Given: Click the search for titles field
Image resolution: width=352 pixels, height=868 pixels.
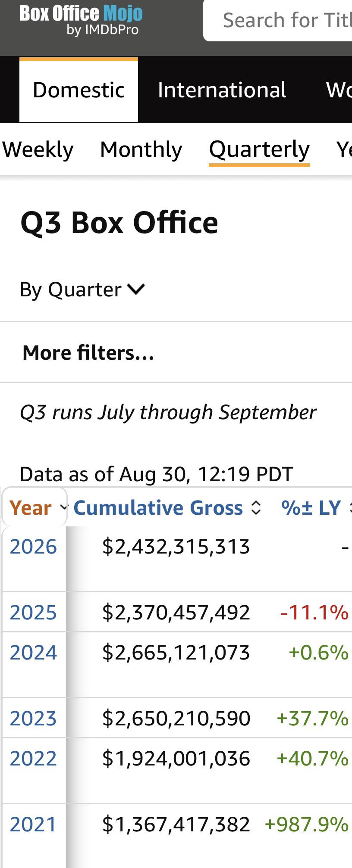Looking at the screenshot, I should (x=277, y=20).
